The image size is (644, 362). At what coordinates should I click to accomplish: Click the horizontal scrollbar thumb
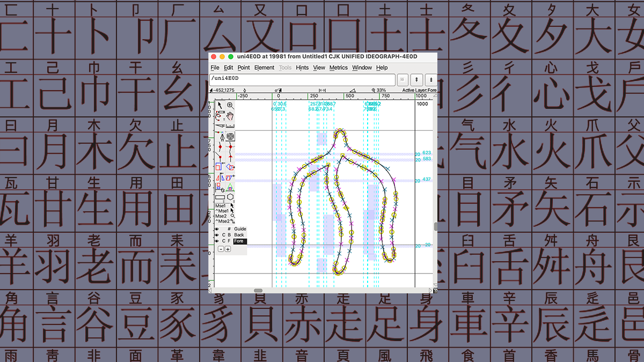click(258, 290)
